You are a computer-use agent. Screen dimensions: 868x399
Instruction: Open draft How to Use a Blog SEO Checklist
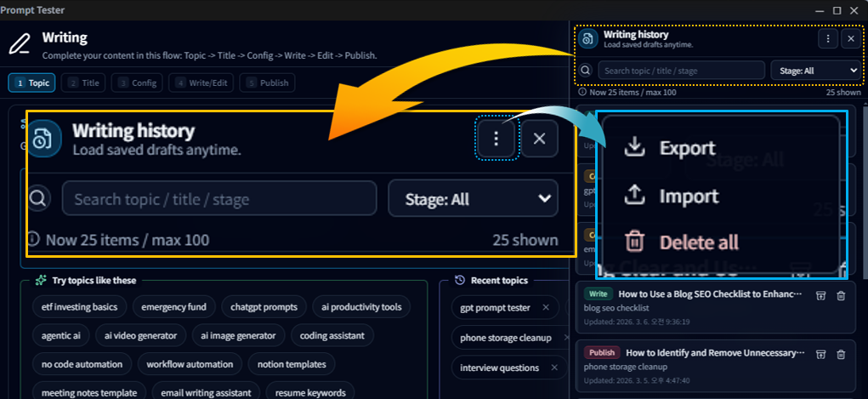click(710, 294)
